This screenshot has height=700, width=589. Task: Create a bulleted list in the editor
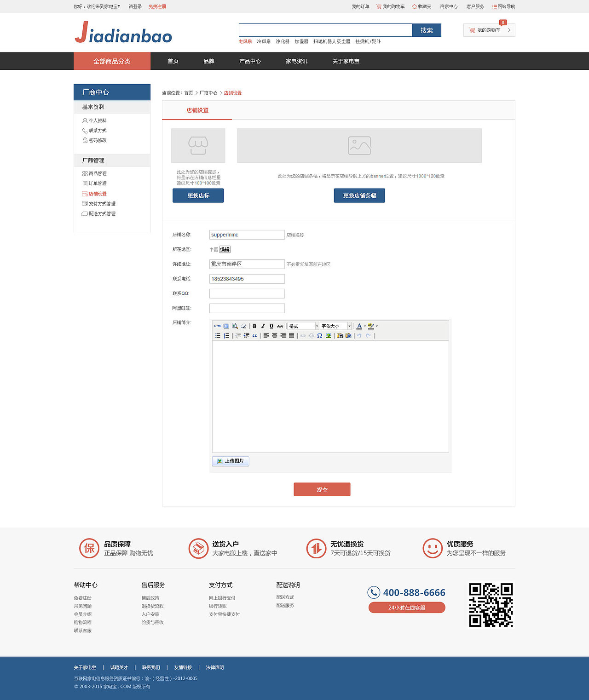coord(218,336)
